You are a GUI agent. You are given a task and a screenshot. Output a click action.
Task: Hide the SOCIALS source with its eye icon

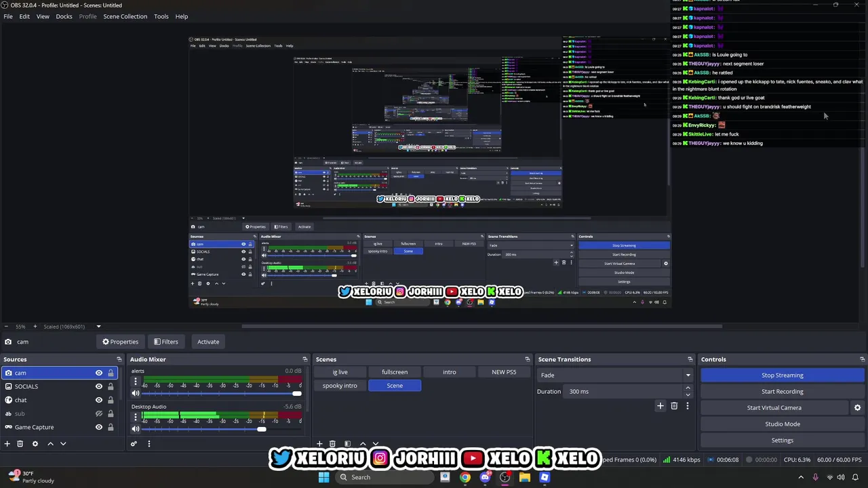(99, 386)
